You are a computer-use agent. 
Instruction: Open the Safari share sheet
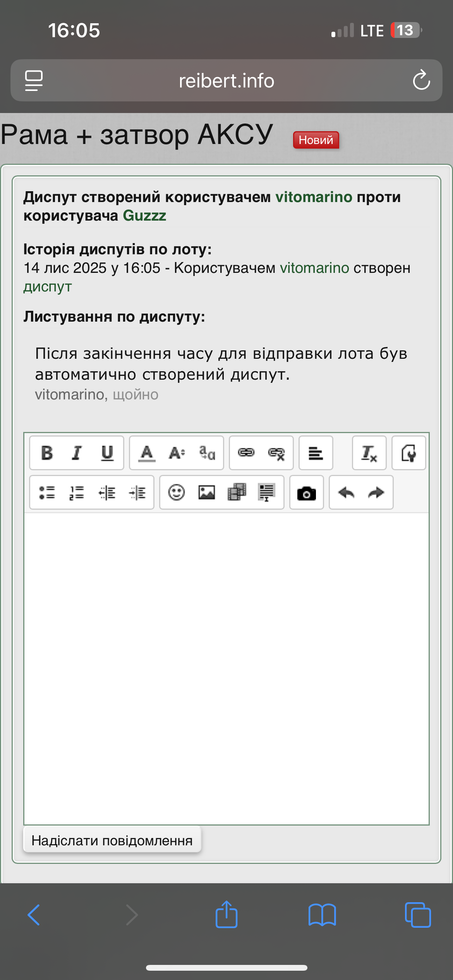click(226, 914)
